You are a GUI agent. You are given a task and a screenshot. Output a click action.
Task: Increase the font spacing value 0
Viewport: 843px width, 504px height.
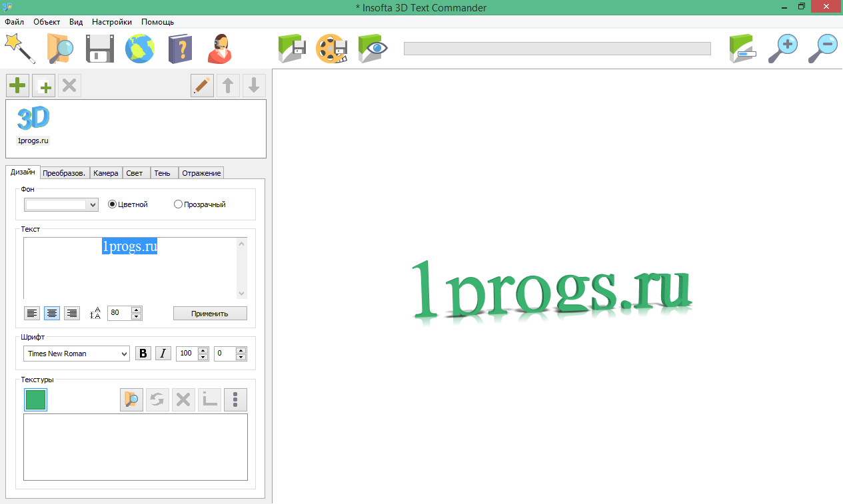pos(241,350)
